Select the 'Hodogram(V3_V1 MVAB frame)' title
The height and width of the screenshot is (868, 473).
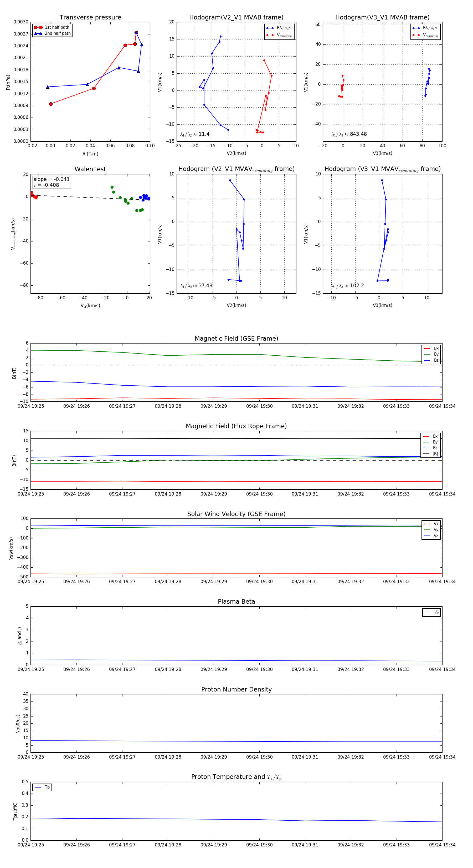coord(382,17)
